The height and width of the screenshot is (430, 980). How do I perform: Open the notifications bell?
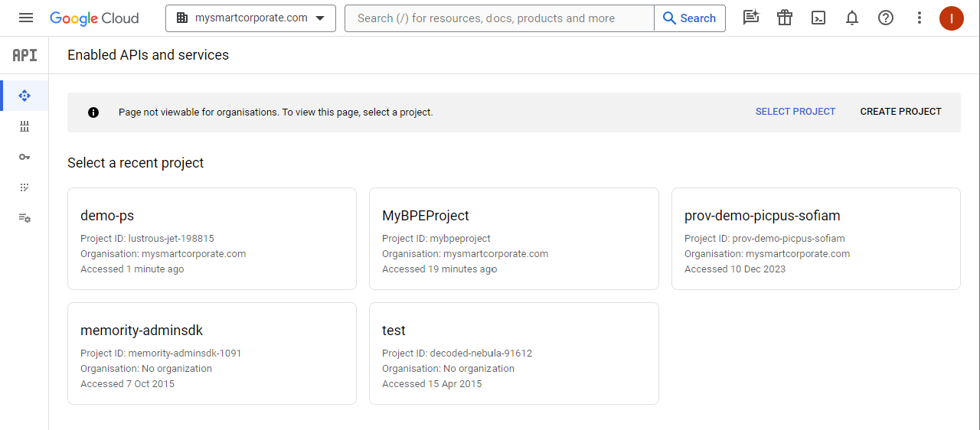tap(852, 18)
